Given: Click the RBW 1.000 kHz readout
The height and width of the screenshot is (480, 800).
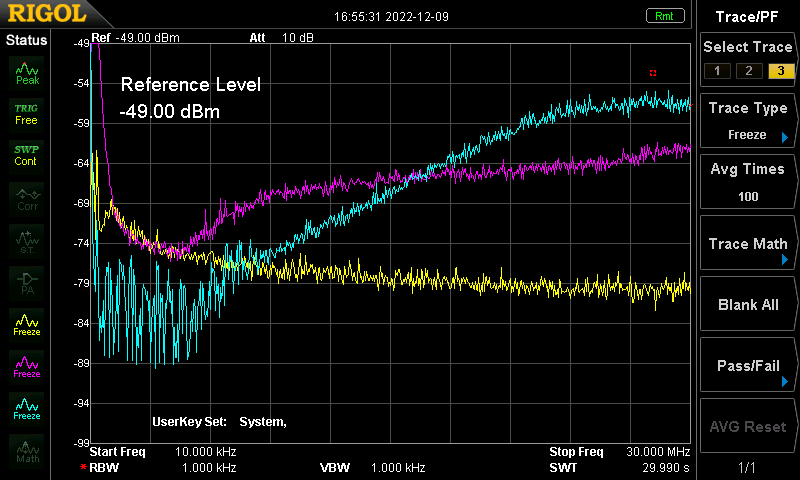Looking at the screenshot, I should 163,467.
